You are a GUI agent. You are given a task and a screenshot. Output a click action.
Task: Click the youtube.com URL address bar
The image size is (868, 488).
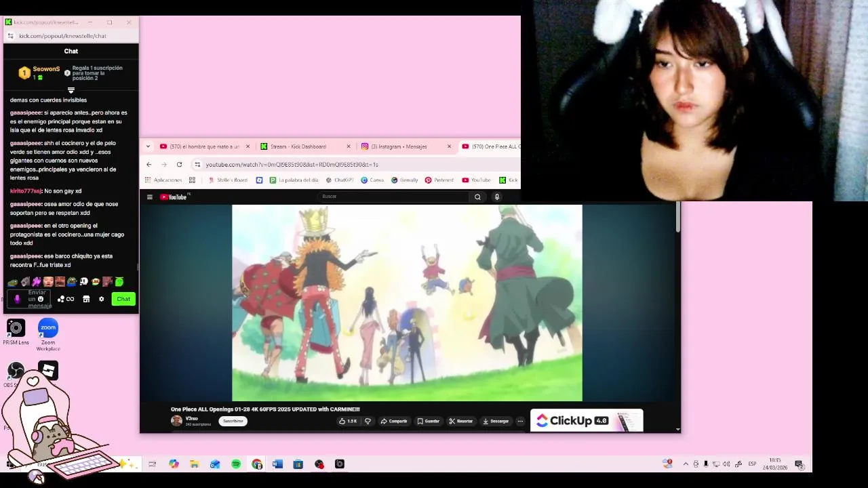[356, 165]
